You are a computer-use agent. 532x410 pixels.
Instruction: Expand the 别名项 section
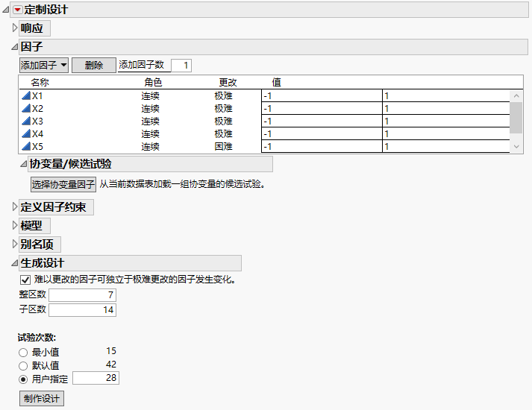(15, 244)
